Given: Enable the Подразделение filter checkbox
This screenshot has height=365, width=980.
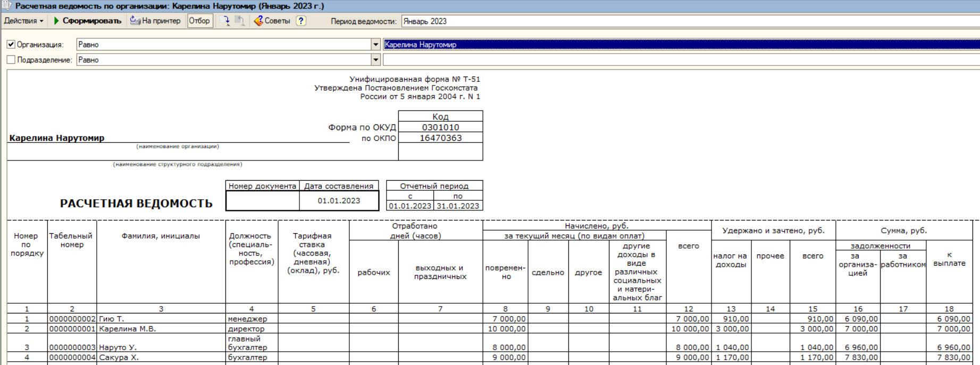Looking at the screenshot, I should (x=11, y=60).
